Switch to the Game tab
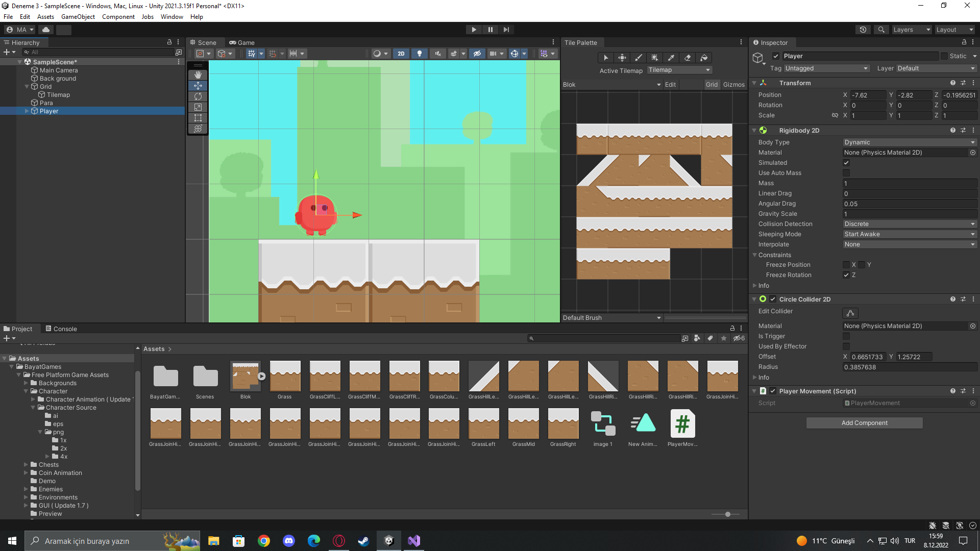The width and height of the screenshot is (980, 551). 242,43
